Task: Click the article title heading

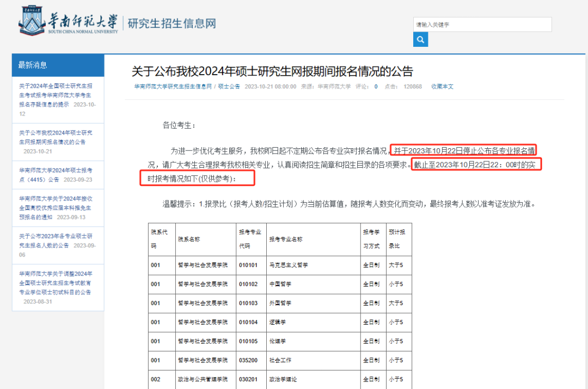Action: tap(272, 71)
